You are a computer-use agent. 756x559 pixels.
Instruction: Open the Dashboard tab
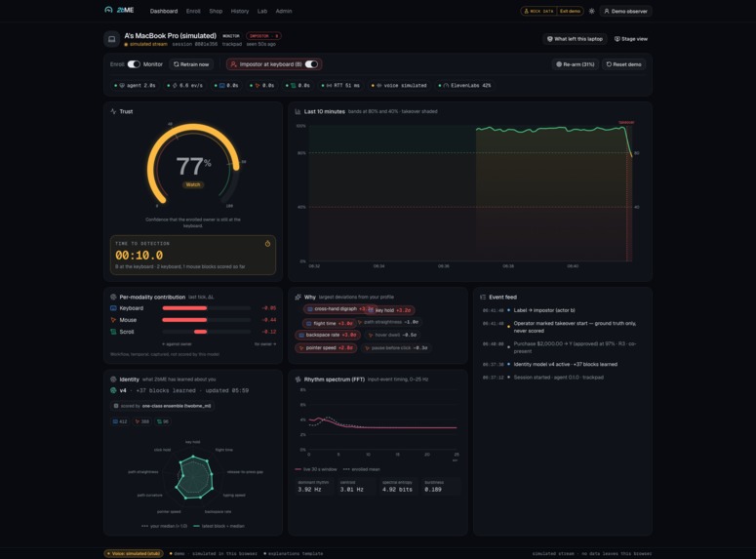[164, 11]
